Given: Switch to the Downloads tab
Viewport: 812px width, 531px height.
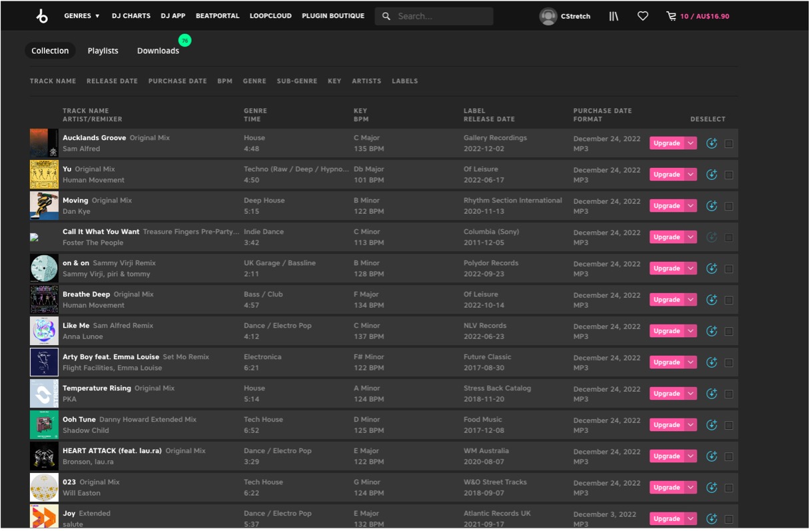Looking at the screenshot, I should point(158,51).
